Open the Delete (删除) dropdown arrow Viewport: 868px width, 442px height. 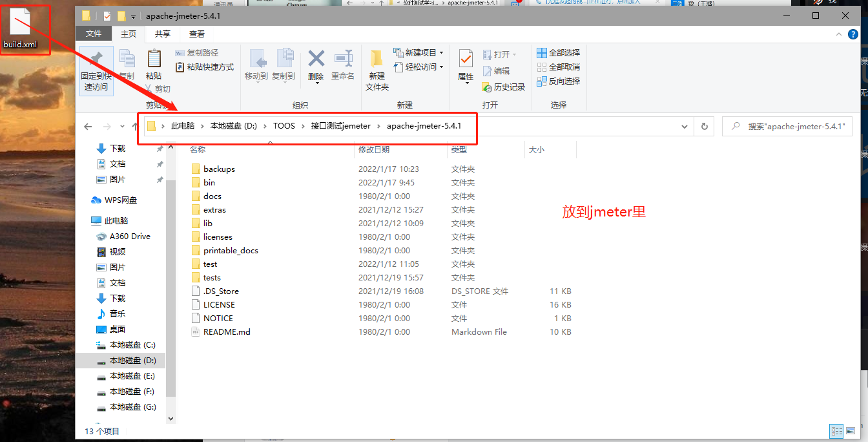point(316,84)
